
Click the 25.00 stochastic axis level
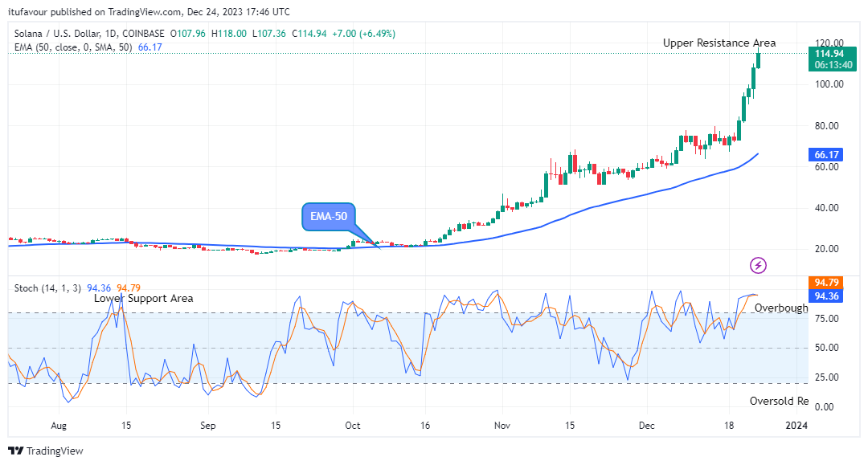827,377
